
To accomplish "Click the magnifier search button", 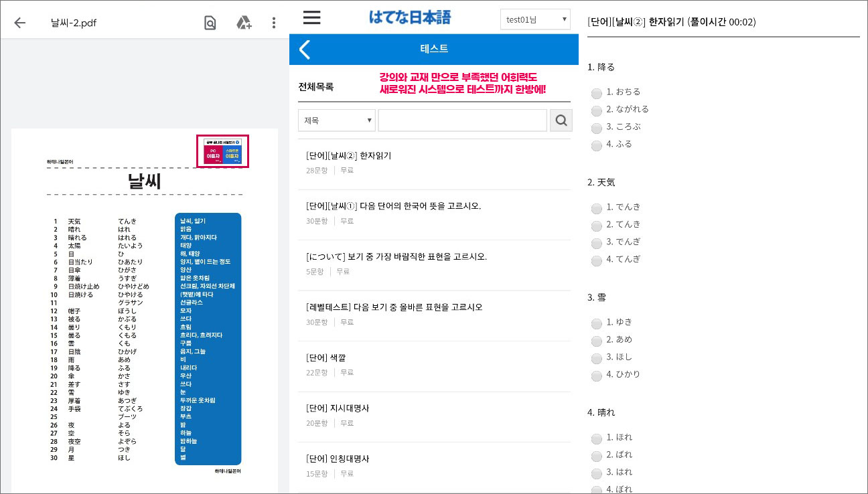I will pyautogui.click(x=561, y=120).
